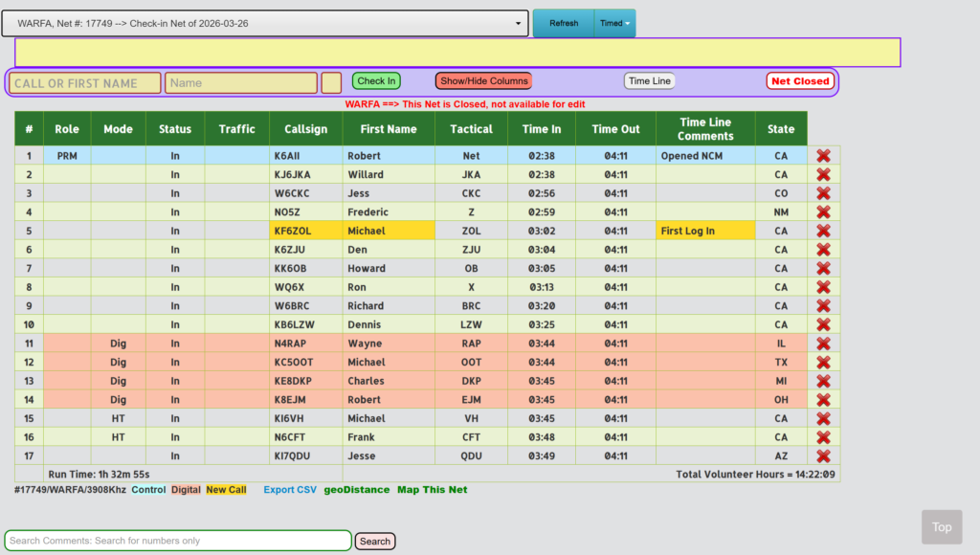Click red X for KI7QDU Jesse row
Viewport: 980px width, 555px height.
tap(823, 456)
